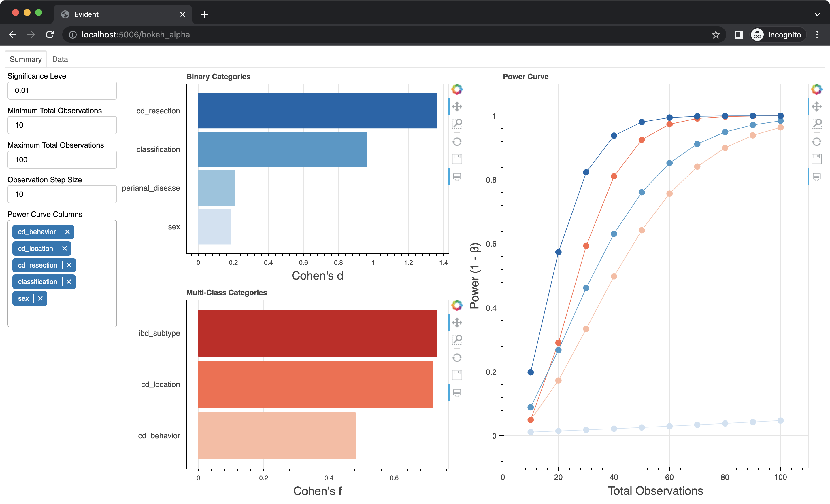
Task: Remove sex tag from Power Curve Columns
Action: tap(40, 298)
